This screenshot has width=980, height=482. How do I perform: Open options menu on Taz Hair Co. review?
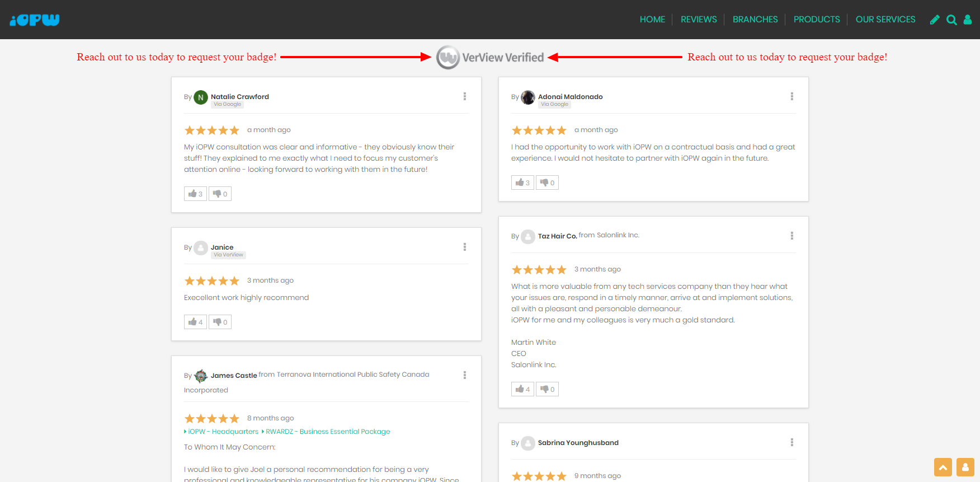792,236
